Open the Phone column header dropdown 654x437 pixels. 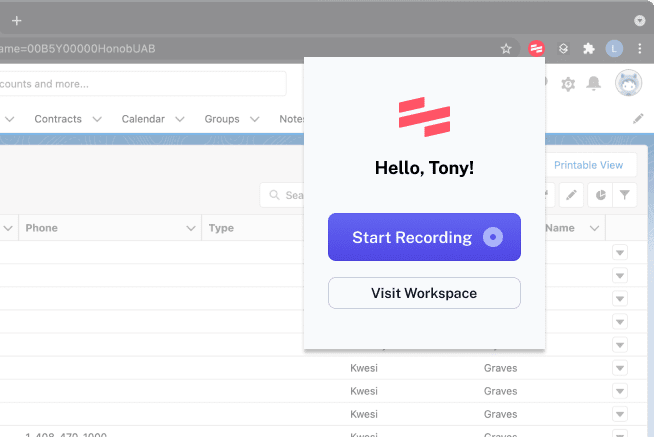pyautogui.click(x=191, y=228)
